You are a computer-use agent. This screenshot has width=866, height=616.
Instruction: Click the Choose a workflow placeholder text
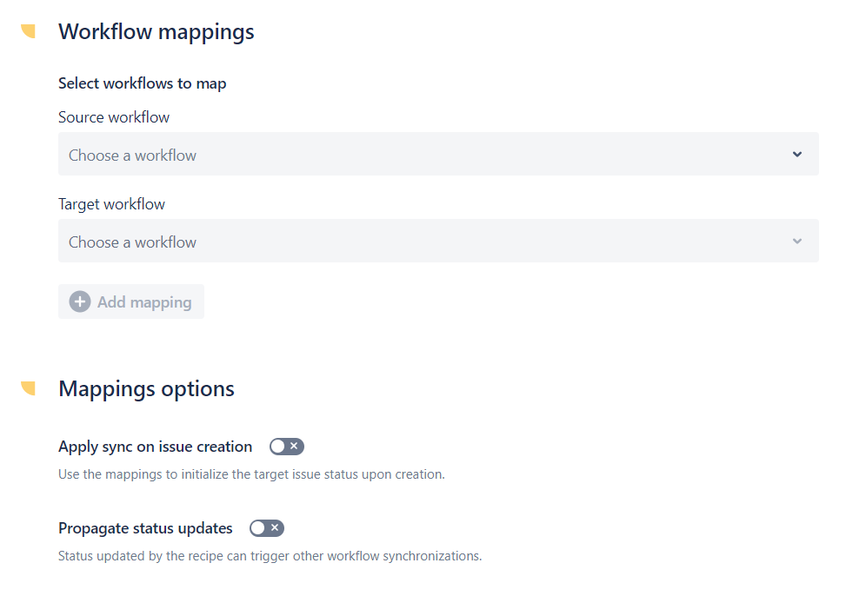coord(132,154)
